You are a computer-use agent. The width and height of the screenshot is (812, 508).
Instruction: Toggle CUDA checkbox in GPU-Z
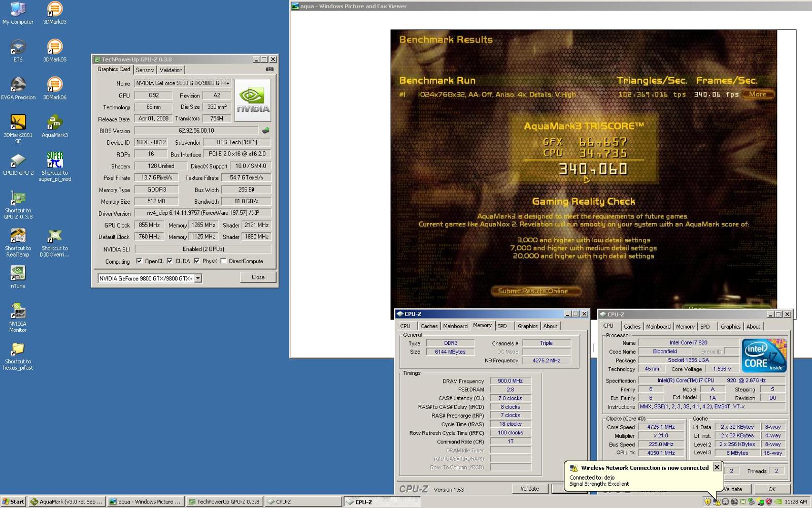coord(170,261)
